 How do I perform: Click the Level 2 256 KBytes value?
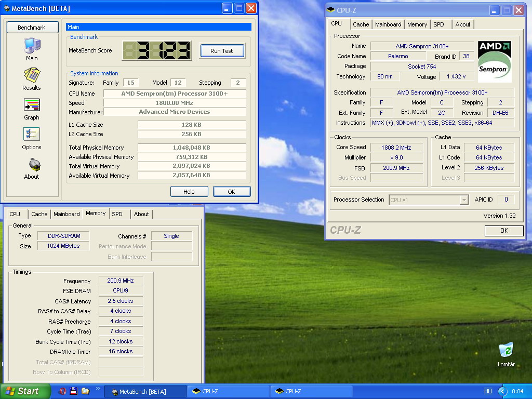(x=489, y=168)
